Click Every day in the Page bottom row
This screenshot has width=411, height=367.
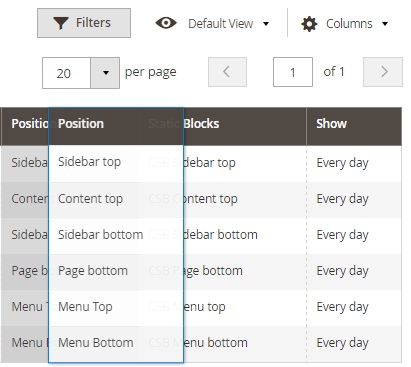(x=342, y=271)
